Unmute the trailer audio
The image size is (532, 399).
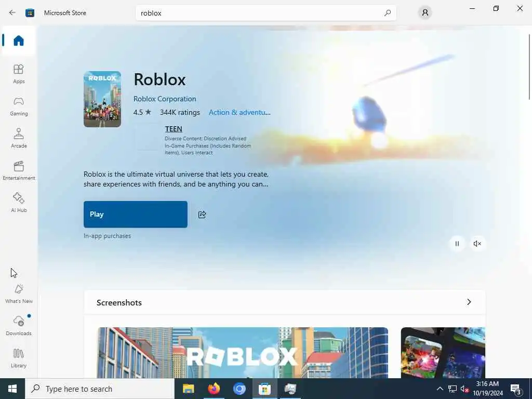click(477, 244)
